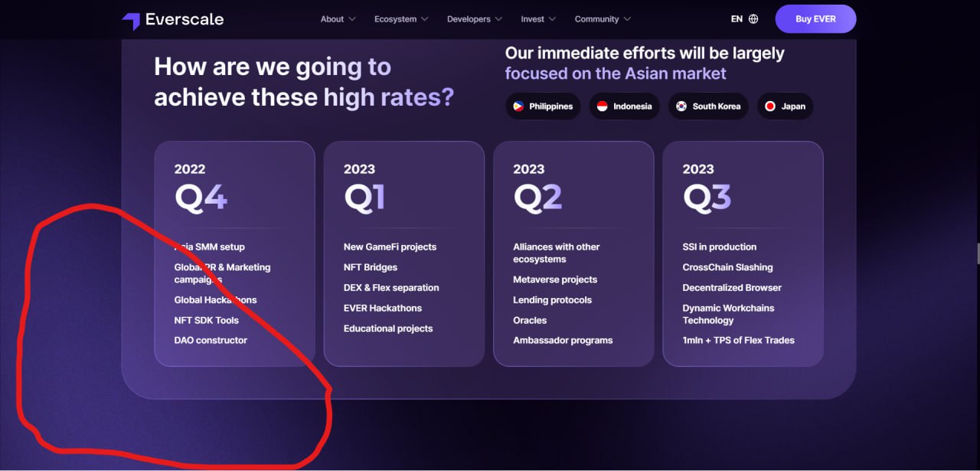Image resolution: width=980 pixels, height=471 pixels.
Task: Click the page vertical scrollbar thumb
Action: 977,253
